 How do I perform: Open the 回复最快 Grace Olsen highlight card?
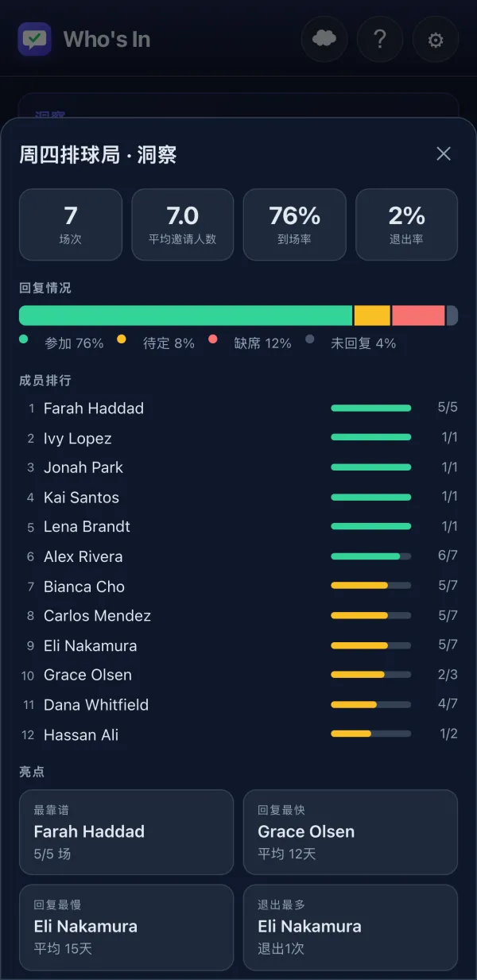(x=351, y=832)
